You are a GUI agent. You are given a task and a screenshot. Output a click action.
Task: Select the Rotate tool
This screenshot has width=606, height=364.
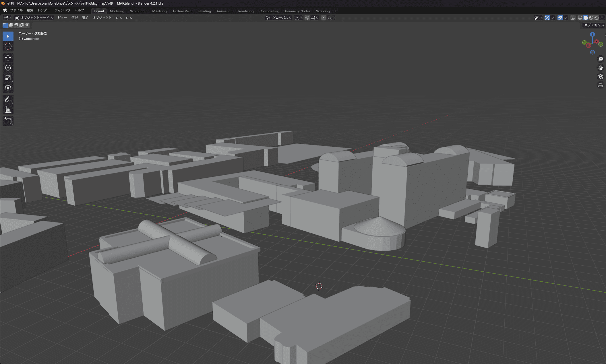coord(8,68)
